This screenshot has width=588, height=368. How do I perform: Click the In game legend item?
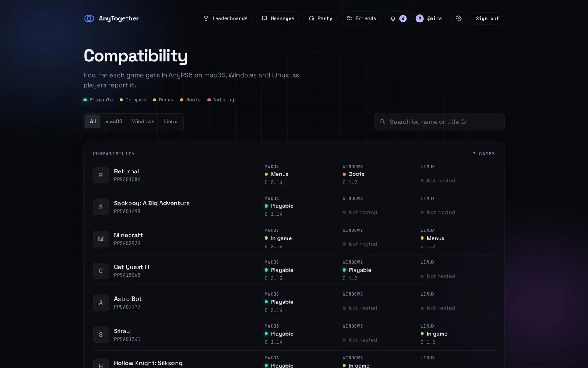tap(133, 100)
